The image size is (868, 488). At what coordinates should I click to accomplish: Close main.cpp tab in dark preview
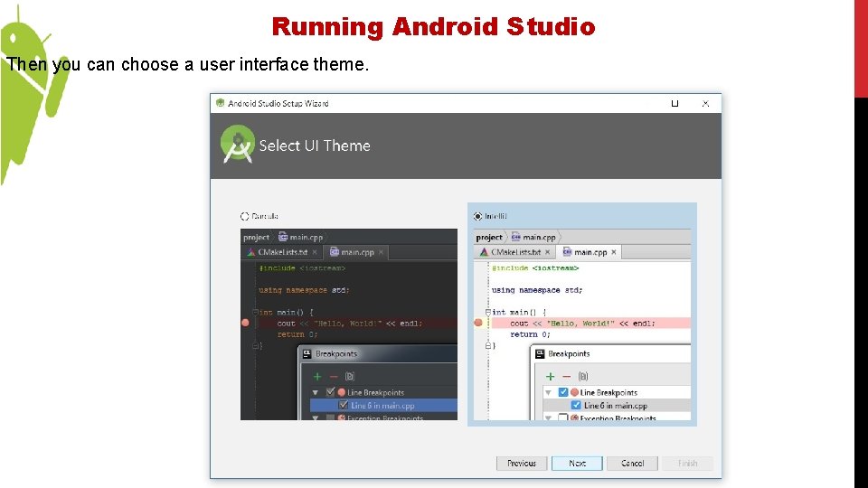tap(381, 252)
